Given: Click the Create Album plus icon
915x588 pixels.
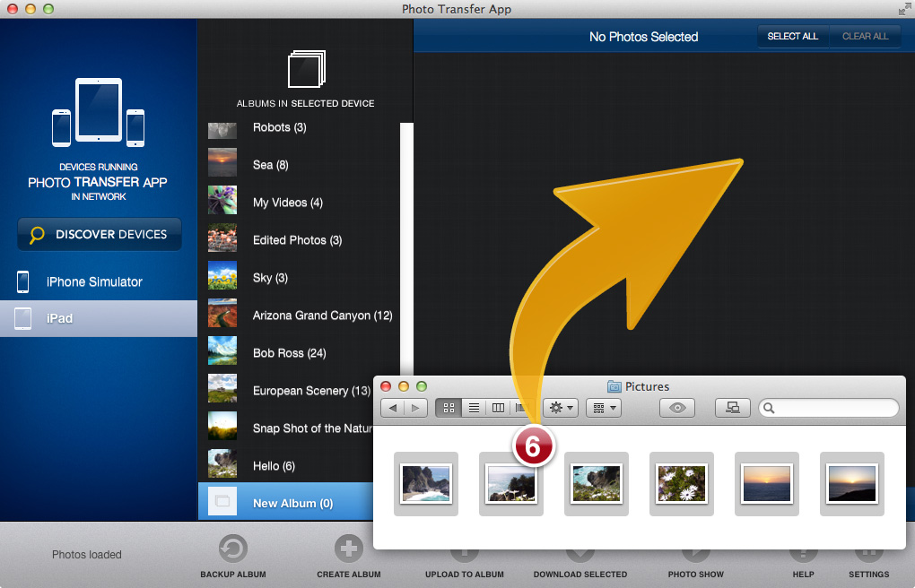Looking at the screenshot, I should 348,549.
